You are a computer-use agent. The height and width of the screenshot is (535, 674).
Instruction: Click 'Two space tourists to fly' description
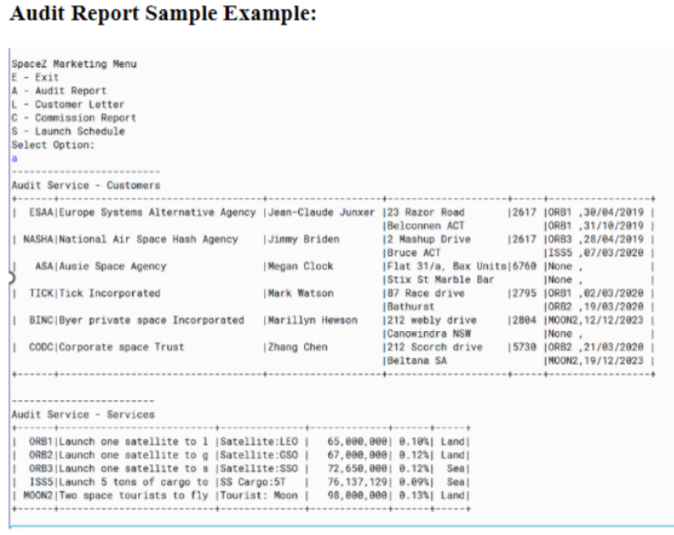[133, 495]
